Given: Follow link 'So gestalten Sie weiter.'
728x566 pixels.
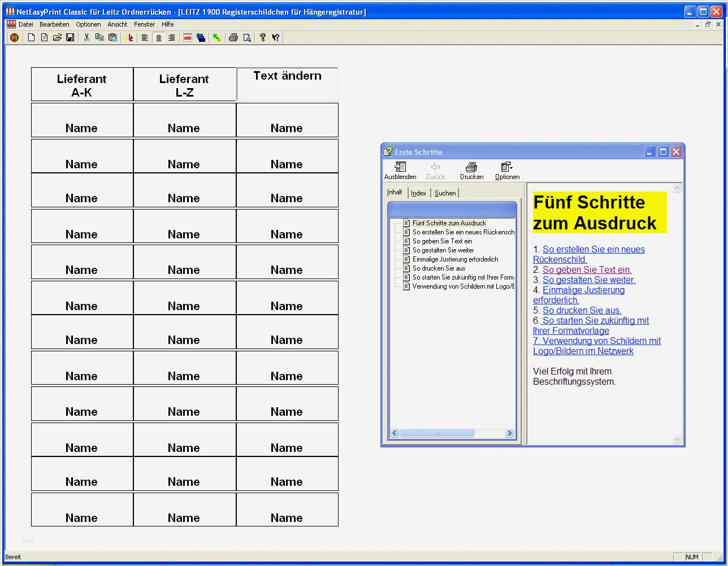Looking at the screenshot, I should pyautogui.click(x=589, y=280).
